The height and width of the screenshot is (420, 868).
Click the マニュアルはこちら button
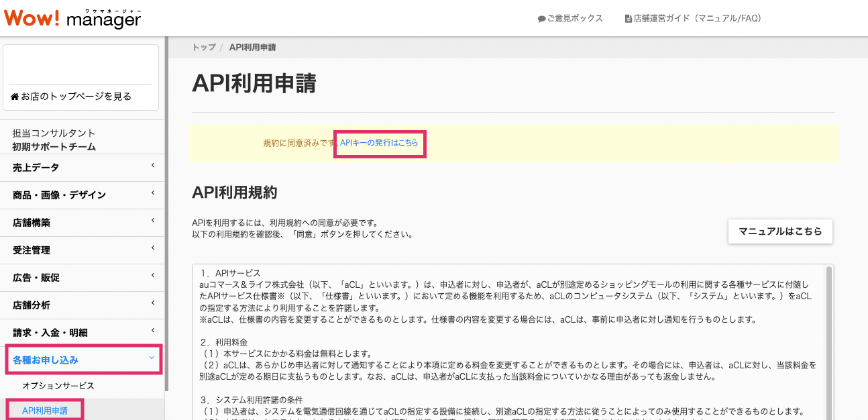pos(780,231)
